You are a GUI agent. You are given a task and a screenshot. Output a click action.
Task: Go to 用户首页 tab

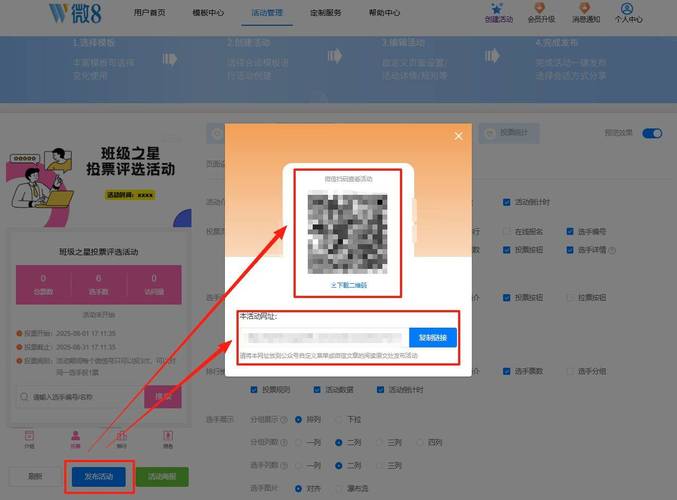149,13
